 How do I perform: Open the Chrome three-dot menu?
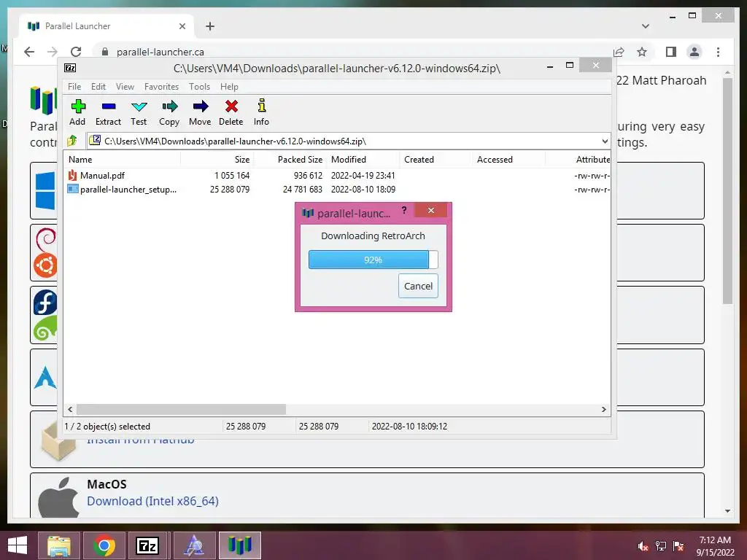pos(718,52)
